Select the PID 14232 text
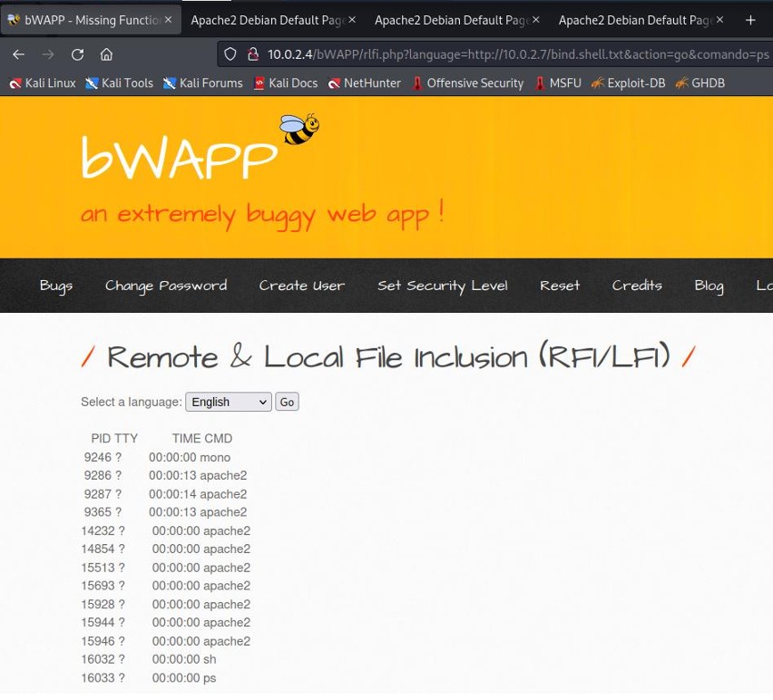 click(x=98, y=530)
